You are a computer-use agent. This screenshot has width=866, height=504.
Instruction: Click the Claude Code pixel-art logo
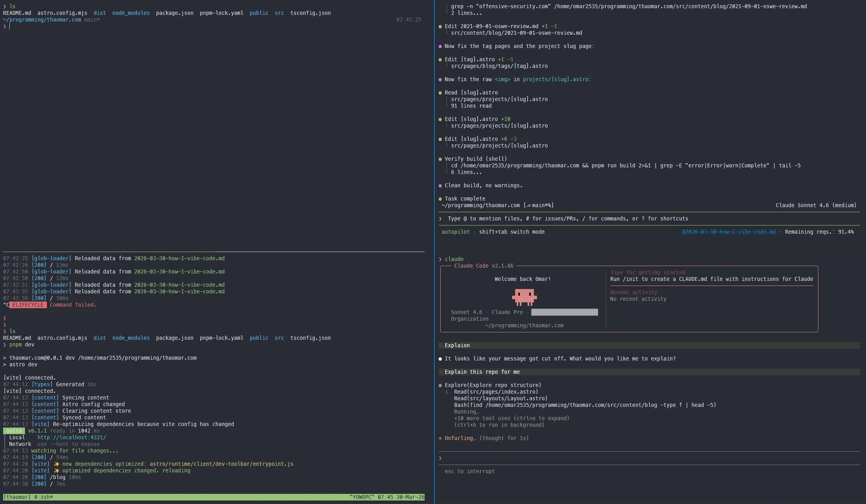pos(524,297)
